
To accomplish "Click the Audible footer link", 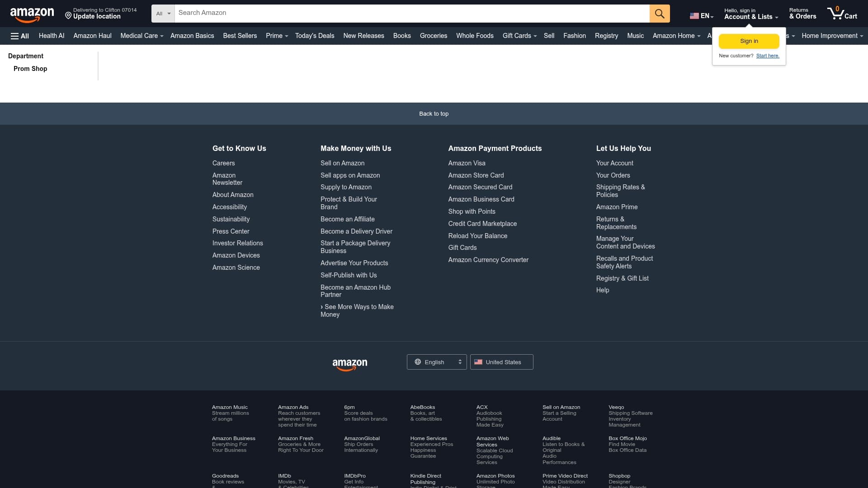I will point(552,438).
